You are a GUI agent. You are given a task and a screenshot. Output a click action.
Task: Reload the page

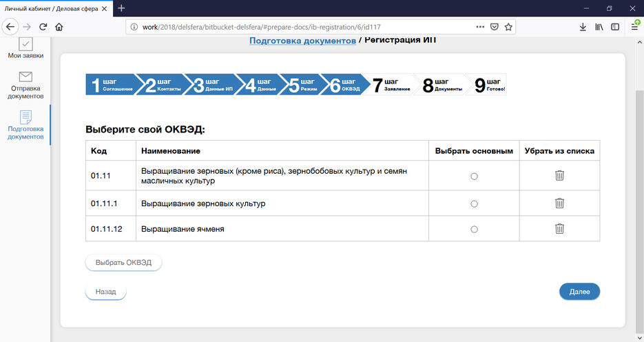43,27
